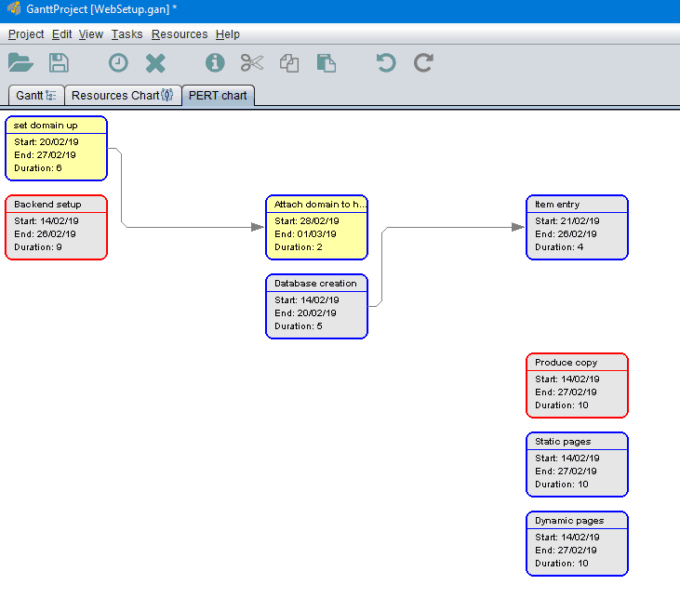Open the Tasks menu
Screen dimensions: 680x611
pos(127,34)
